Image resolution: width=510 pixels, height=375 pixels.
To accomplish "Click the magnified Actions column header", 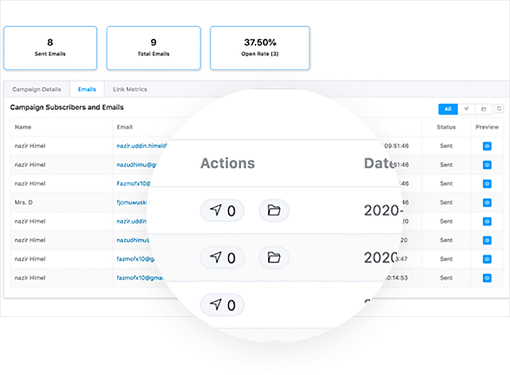I will [228, 163].
